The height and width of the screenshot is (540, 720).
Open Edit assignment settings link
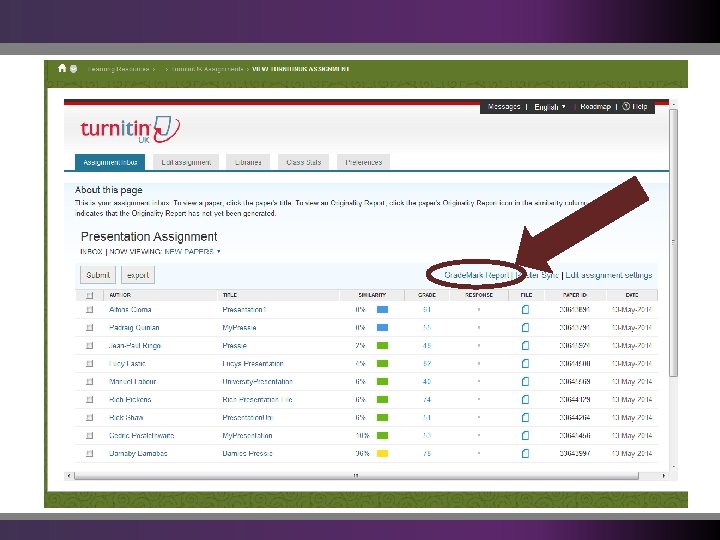click(x=608, y=275)
